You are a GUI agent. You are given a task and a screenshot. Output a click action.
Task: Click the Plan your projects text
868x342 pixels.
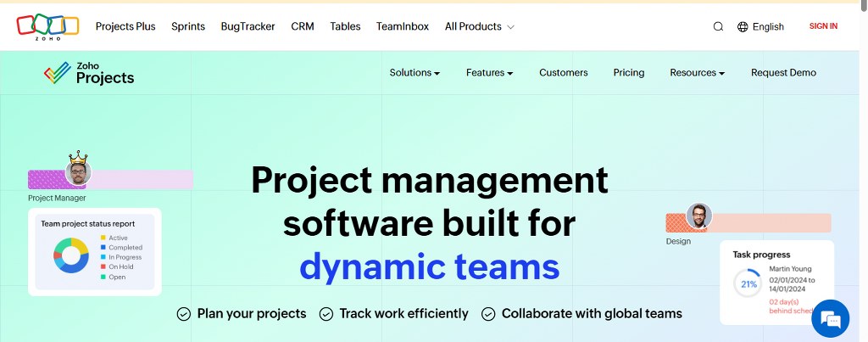tap(252, 314)
